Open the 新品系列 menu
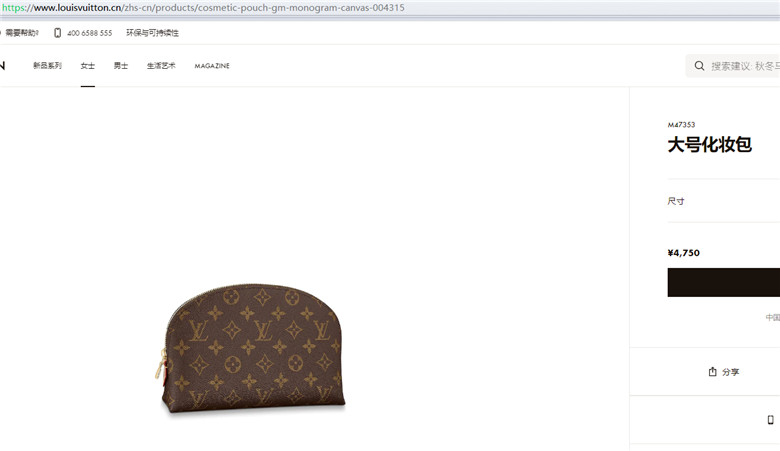The height and width of the screenshot is (451, 780). [x=47, y=66]
